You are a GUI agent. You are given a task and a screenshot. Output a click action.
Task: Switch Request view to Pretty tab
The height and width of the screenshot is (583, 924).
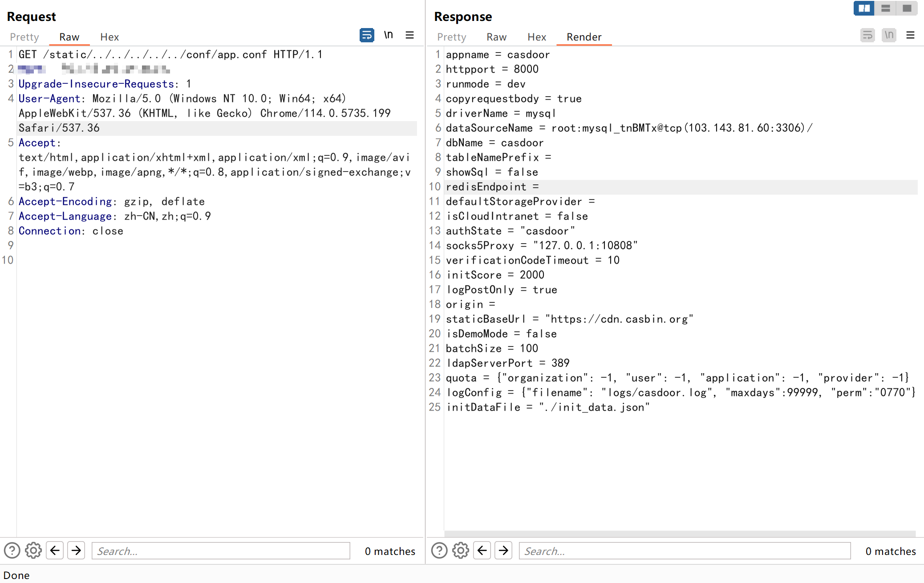click(24, 37)
